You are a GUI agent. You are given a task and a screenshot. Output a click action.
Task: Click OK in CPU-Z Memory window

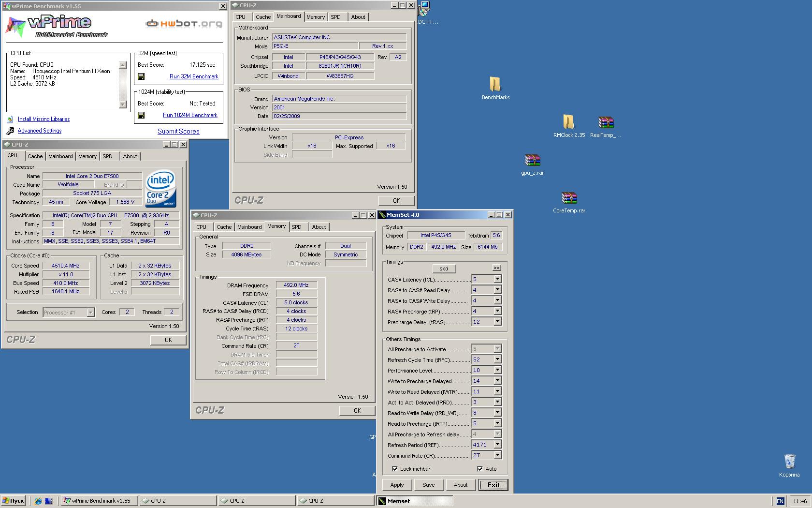pos(357,411)
